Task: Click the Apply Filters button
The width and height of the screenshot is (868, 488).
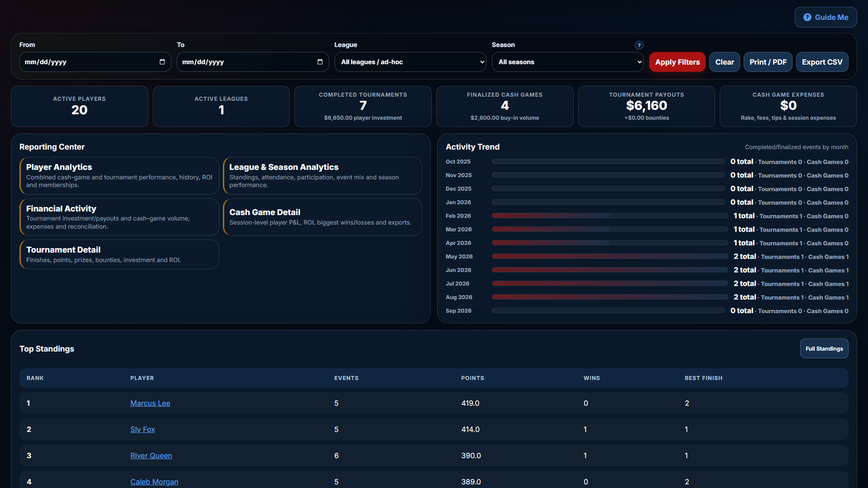Action: 677,62
